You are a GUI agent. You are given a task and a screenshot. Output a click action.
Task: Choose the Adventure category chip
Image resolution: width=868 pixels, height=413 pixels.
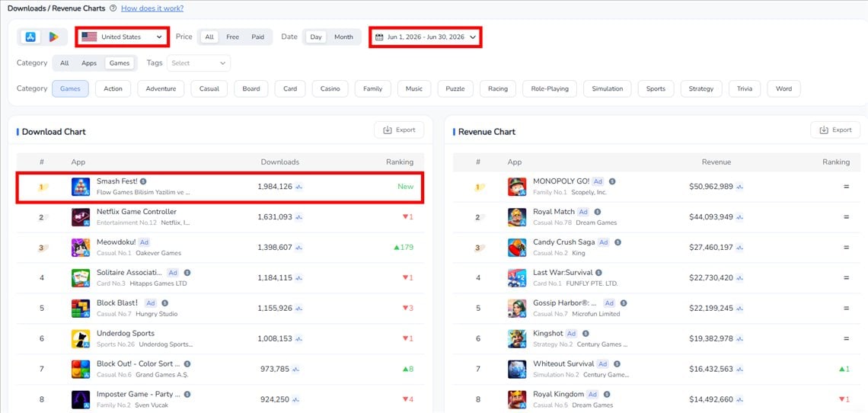click(x=161, y=88)
